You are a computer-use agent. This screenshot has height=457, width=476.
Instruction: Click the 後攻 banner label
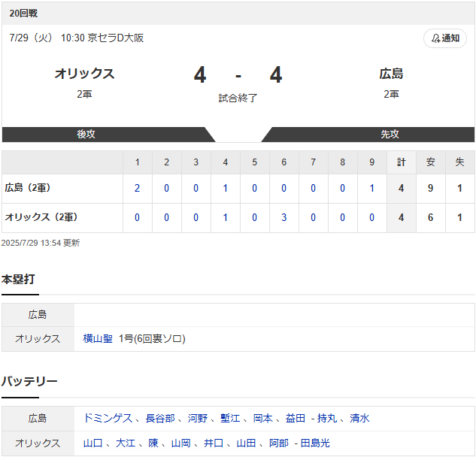(86, 134)
